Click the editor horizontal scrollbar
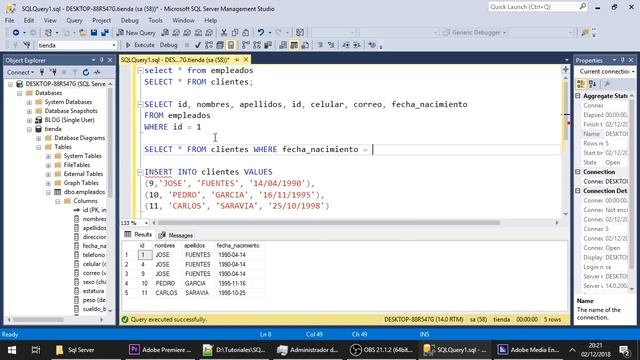Screen dimensions: 640x360 (x=329, y=223)
